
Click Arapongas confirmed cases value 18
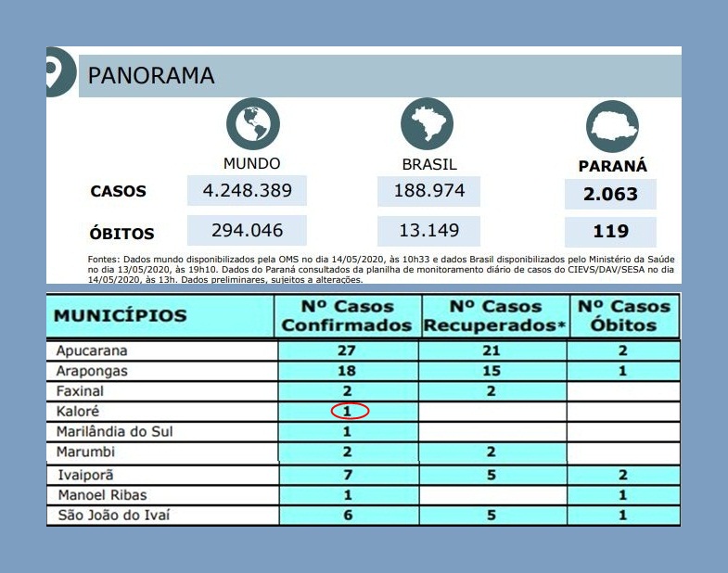(x=347, y=371)
